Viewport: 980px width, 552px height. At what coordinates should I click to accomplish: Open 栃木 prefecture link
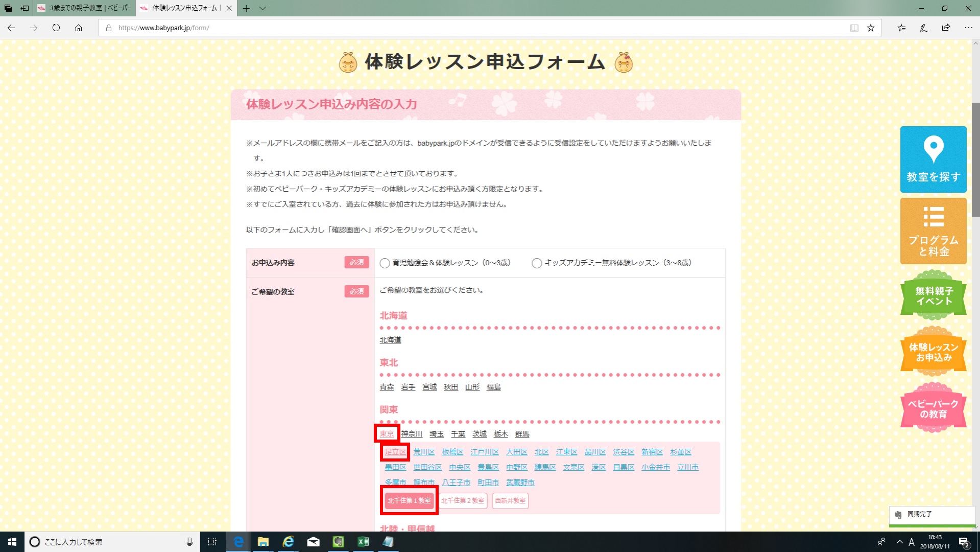[x=501, y=434]
